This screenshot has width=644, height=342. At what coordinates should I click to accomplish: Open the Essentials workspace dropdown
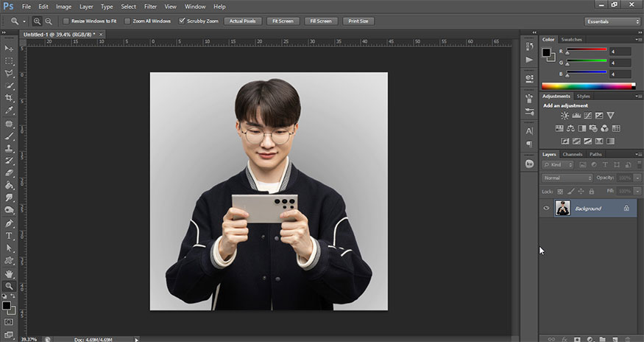612,21
